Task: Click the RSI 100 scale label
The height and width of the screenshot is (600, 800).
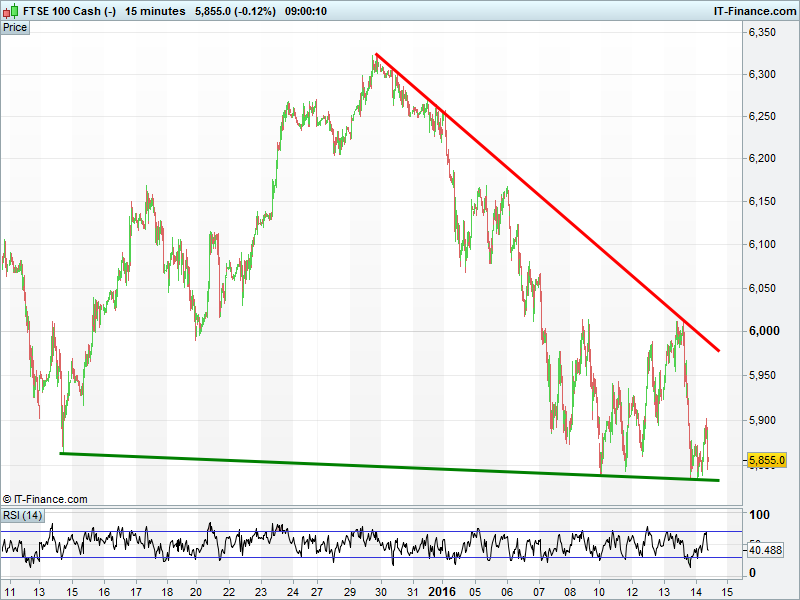Action: tap(760, 516)
